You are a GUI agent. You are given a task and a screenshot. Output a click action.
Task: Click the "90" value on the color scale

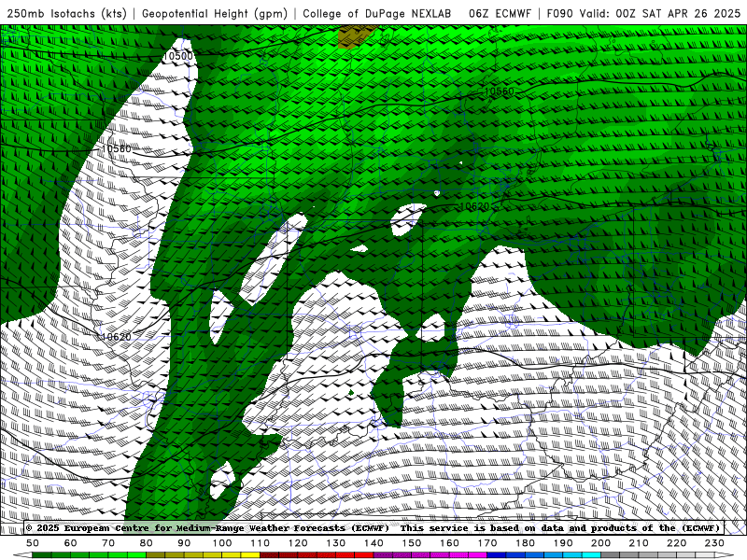pos(184,543)
